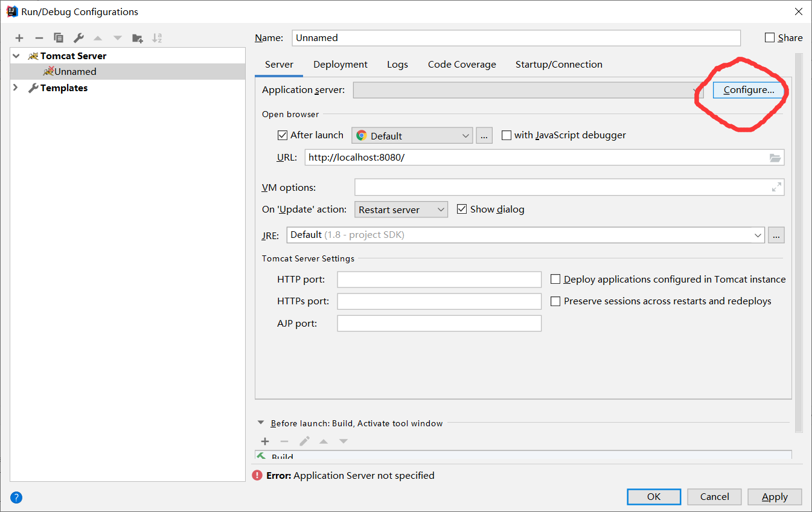The width and height of the screenshot is (812, 512).
Task: Move the Before launch task down
Action: [344, 441]
